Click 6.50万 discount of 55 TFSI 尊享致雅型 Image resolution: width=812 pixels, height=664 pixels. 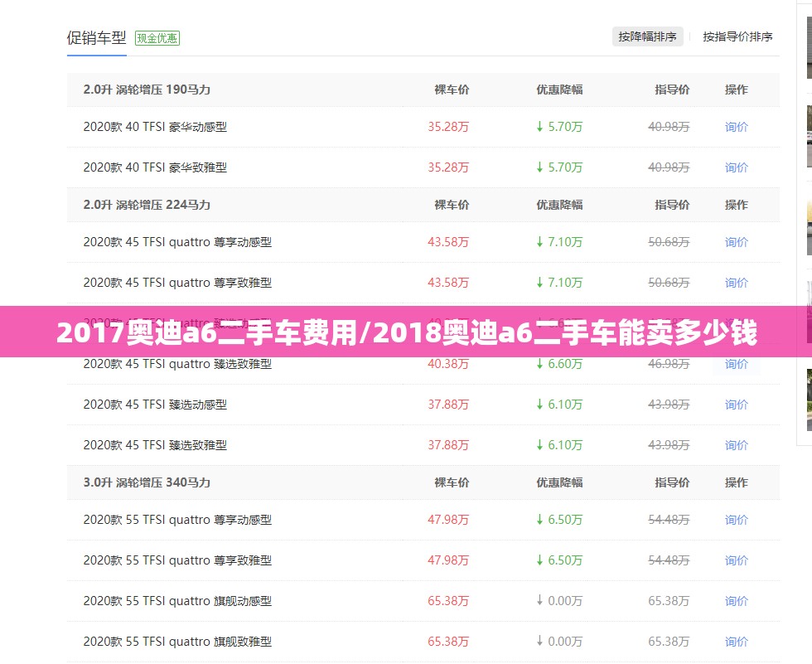[559, 560]
